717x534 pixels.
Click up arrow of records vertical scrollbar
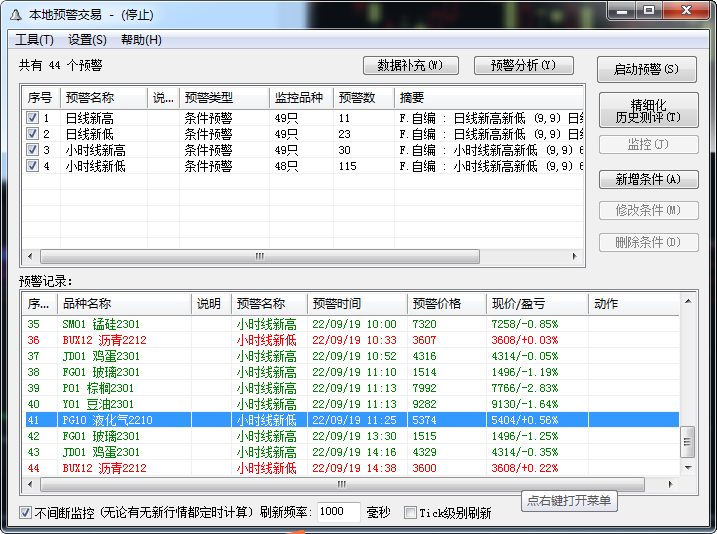(x=688, y=301)
